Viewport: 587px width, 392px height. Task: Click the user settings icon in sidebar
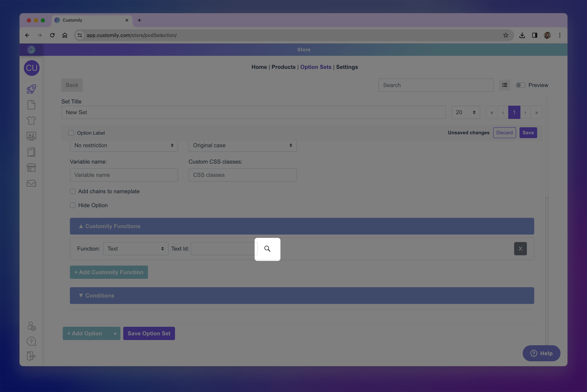point(32,326)
